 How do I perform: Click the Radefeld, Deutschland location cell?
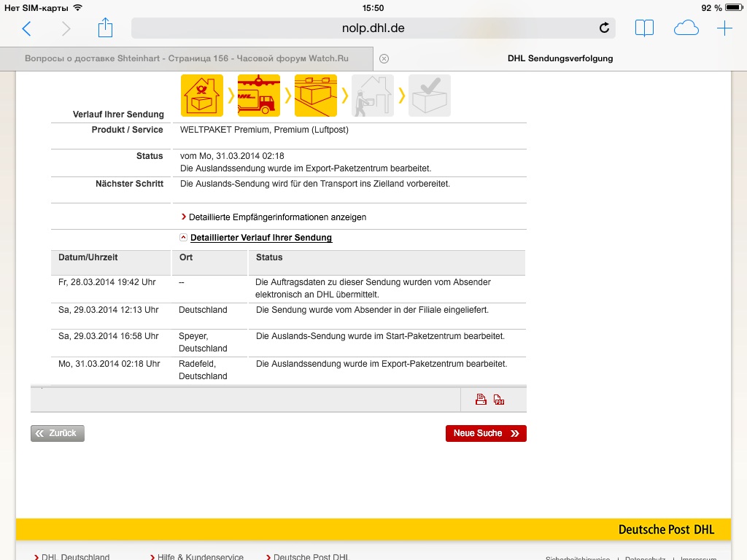(x=203, y=370)
